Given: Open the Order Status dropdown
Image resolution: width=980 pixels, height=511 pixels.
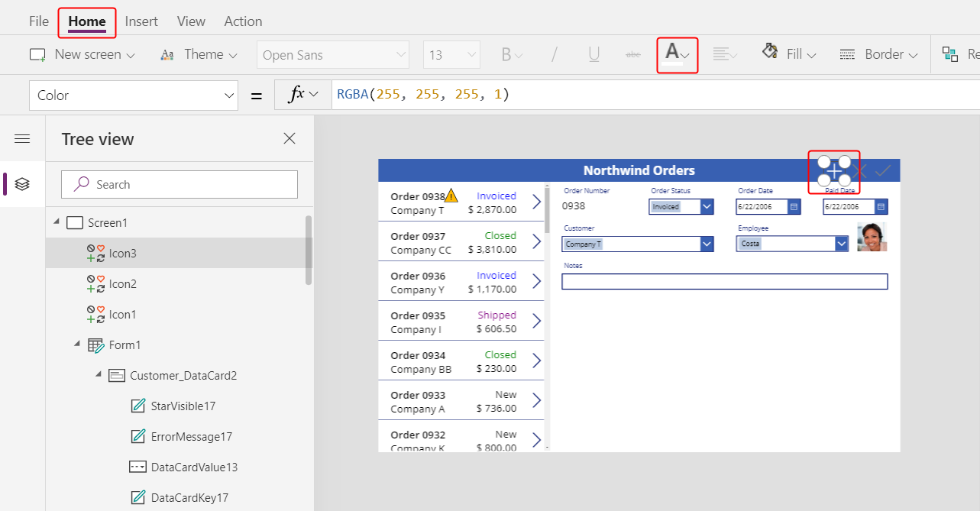Looking at the screenshot, I should [707, 207].
